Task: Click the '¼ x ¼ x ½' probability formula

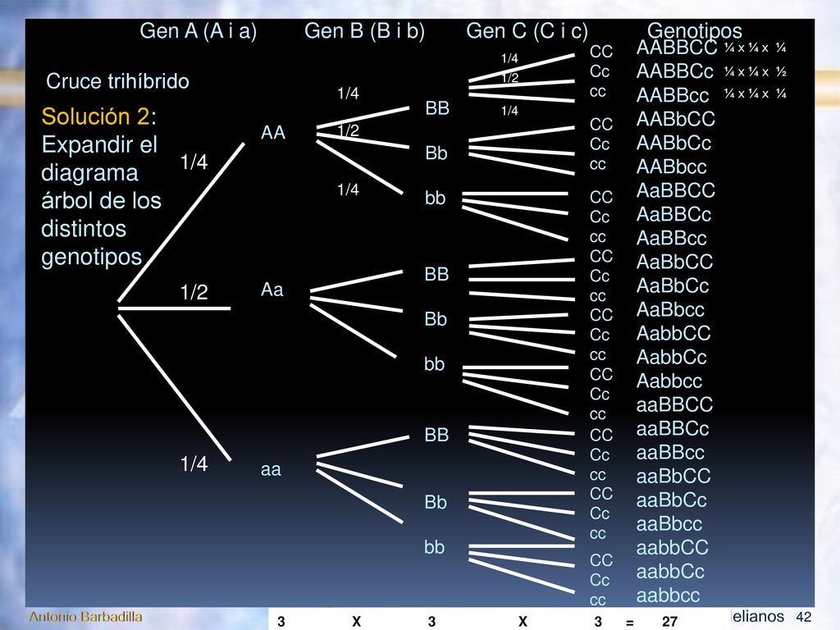Action: tap(755, 71)
